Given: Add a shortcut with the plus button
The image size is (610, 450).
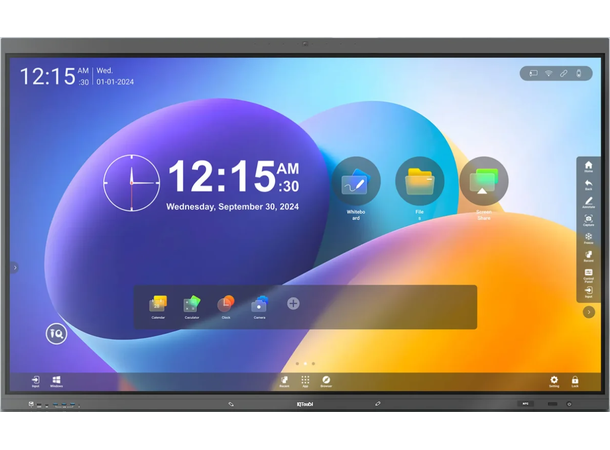Looking at the screenshot, I should pyautogui.click(x=293, y=303).
